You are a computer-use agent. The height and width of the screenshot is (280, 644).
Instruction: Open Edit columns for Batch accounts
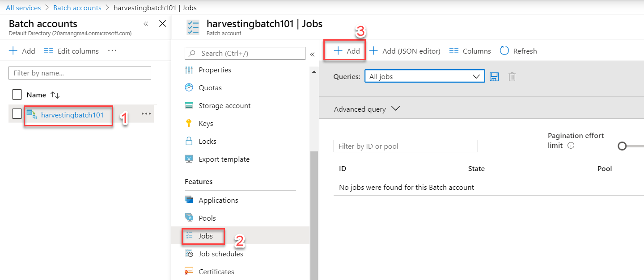click(x=72, y=51)
